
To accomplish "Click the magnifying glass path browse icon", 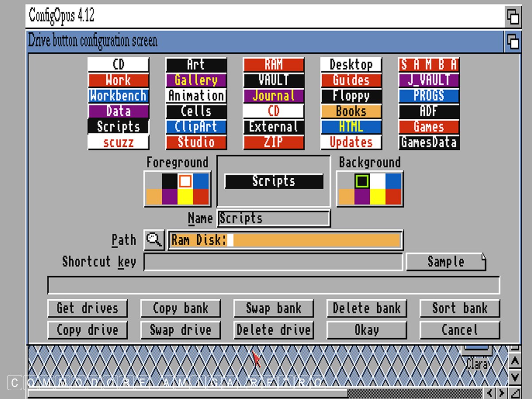I will tap(154, 240).
